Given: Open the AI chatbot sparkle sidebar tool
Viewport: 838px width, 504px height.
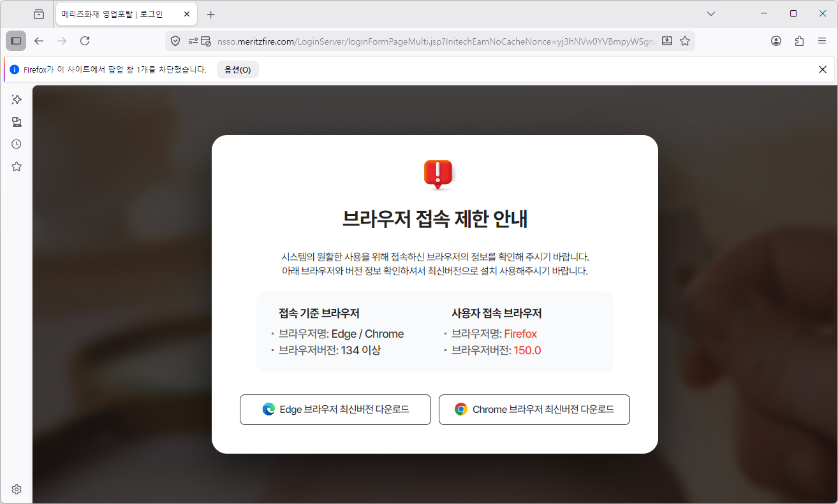Looking at the screenshot, I should 17,99.
